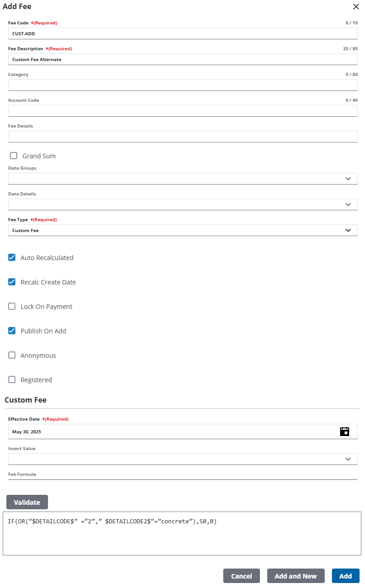Enable the Registered checkbox
The image size is (365, 588).
(x=12, y=379)
